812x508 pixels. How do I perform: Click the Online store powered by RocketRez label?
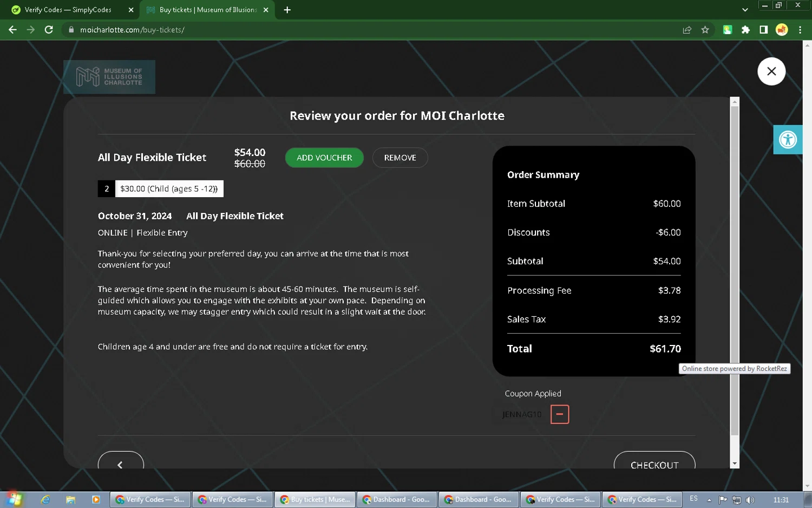click(x=735, y=369)
